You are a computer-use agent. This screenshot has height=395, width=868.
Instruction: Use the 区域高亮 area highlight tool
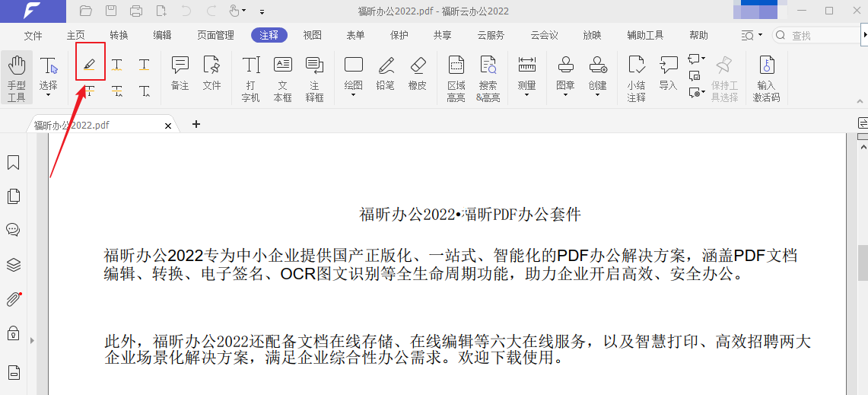click(456, 78)
